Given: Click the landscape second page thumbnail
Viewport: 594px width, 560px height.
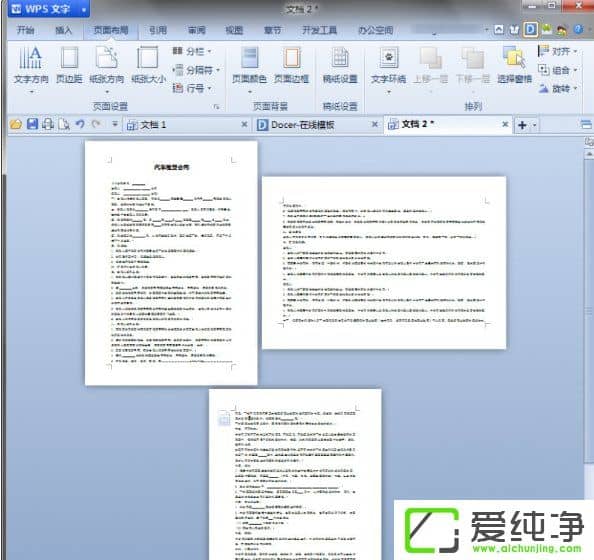Looking at the screenshot, I should [x=384, y=262].
